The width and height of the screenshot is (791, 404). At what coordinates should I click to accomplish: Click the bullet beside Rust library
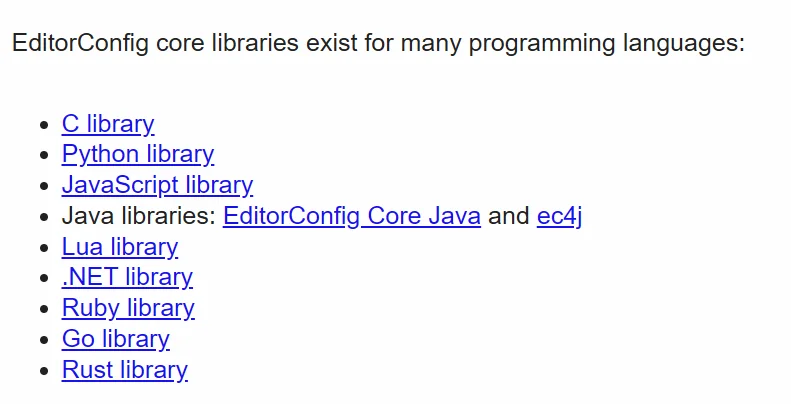coord(44,371)
